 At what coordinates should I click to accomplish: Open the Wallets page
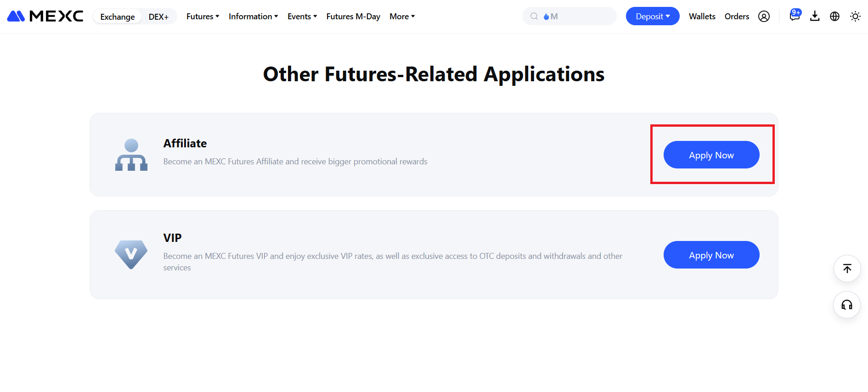[x=702, y=17]
